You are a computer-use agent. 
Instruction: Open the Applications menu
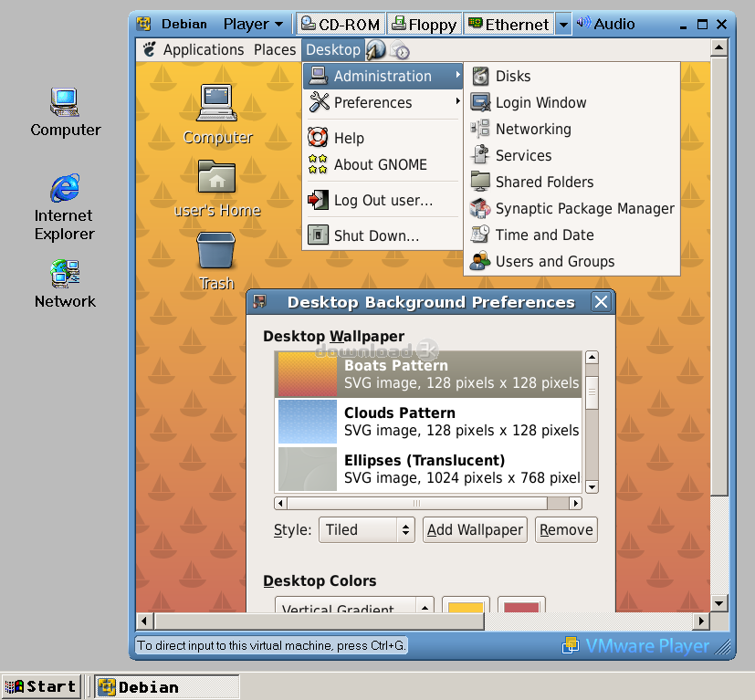pos(204,49)
